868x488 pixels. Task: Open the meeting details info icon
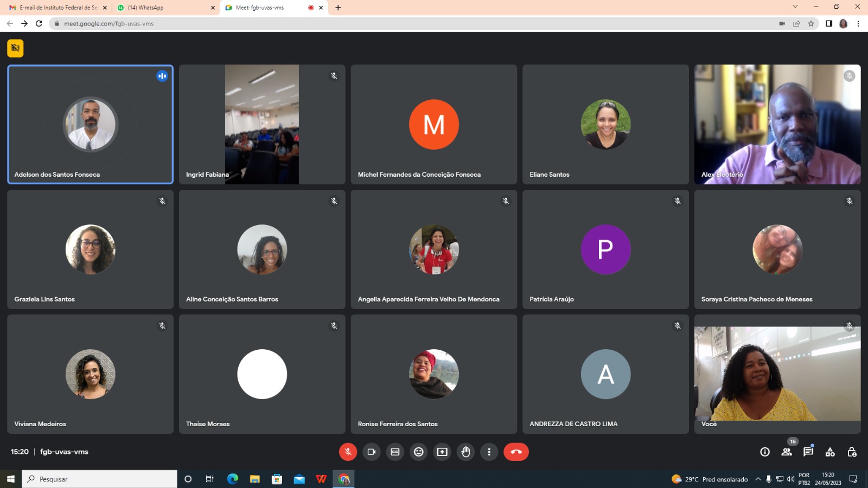coord(765,452)
